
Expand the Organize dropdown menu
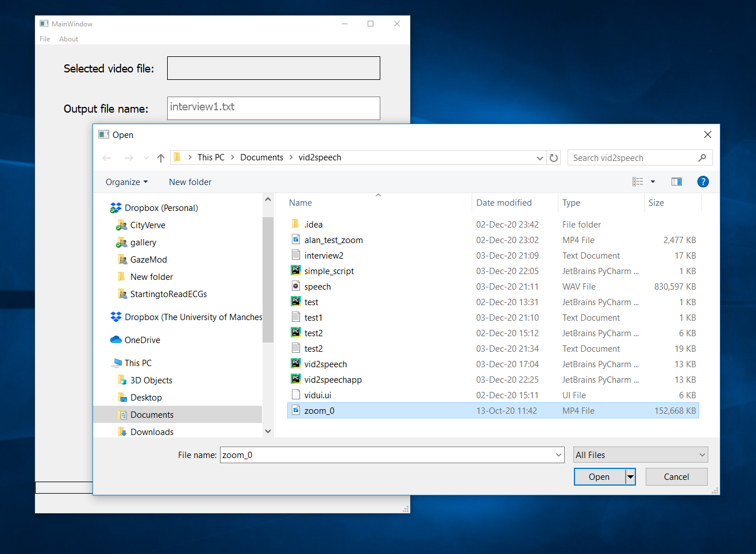point(126,182)
